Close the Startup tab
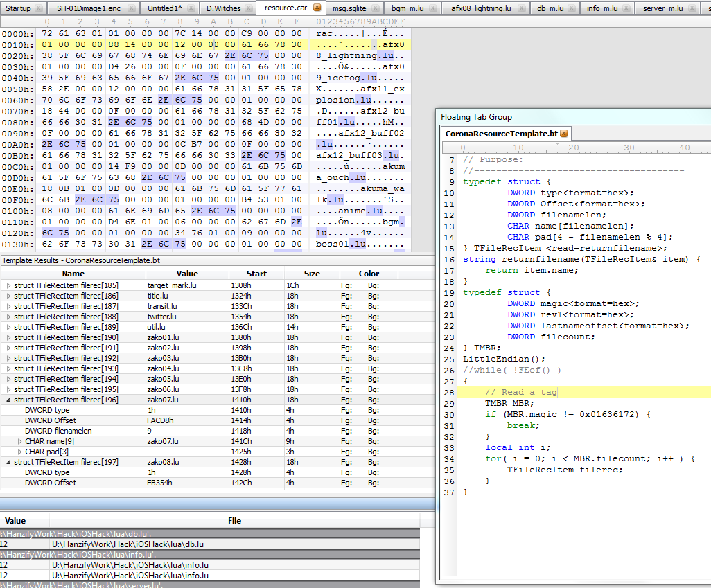This screenshot has width=711, height=588. pos(38,8)
